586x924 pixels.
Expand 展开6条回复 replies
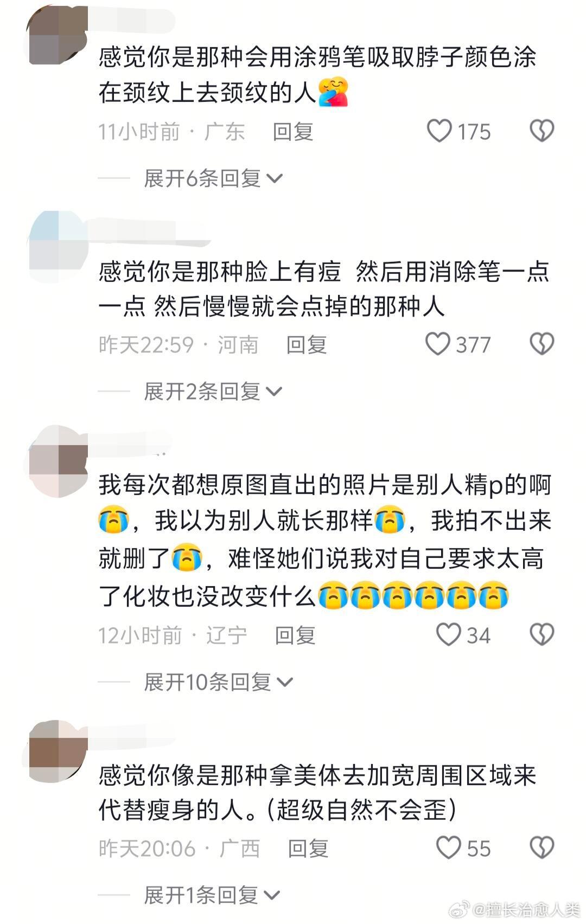point(213,178)
